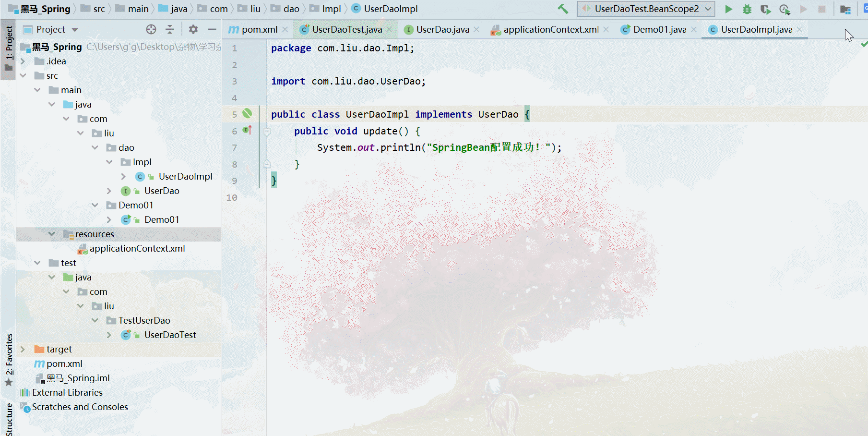Start debugging with the bug icon
Screen dimensions: 868x436
click(747, 9)
